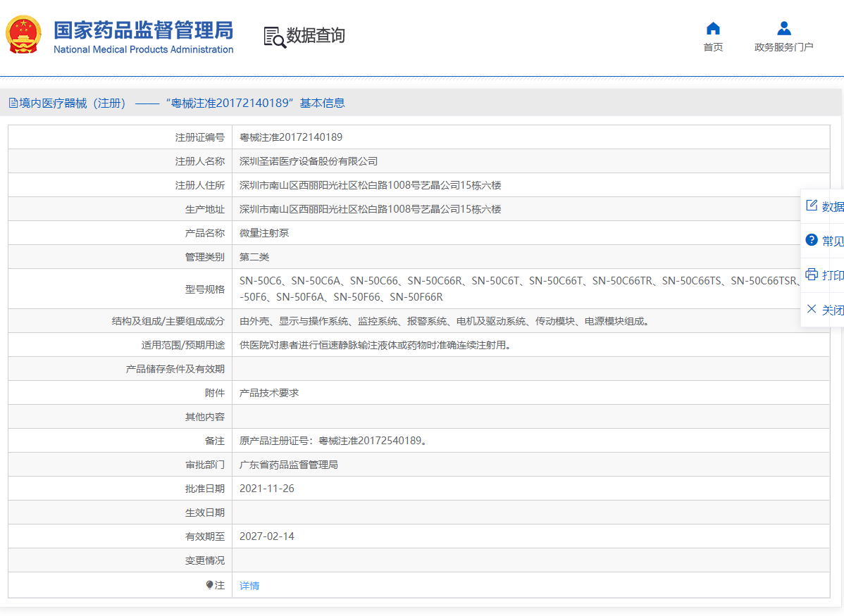The image size is (844, 616).
Task: Click registration number 粤械注准20172140189 value cell
Action: click(x=291, y=137)
